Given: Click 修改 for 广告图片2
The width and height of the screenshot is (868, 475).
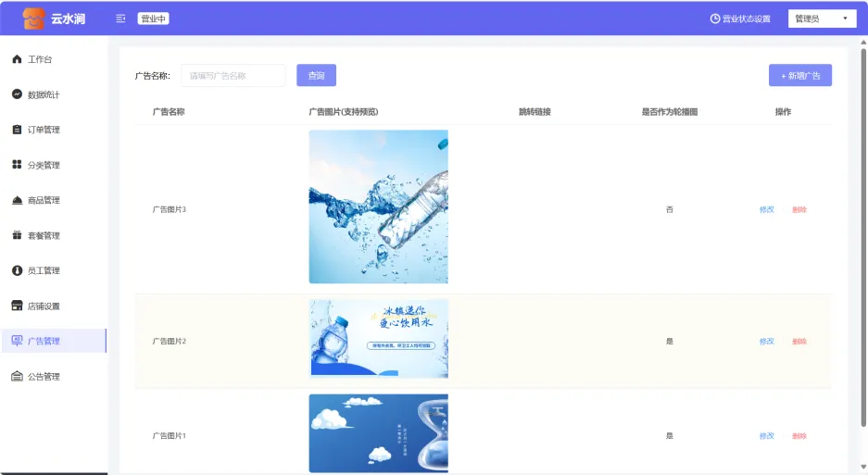Looking at the screenshot, I should (766, 341).
